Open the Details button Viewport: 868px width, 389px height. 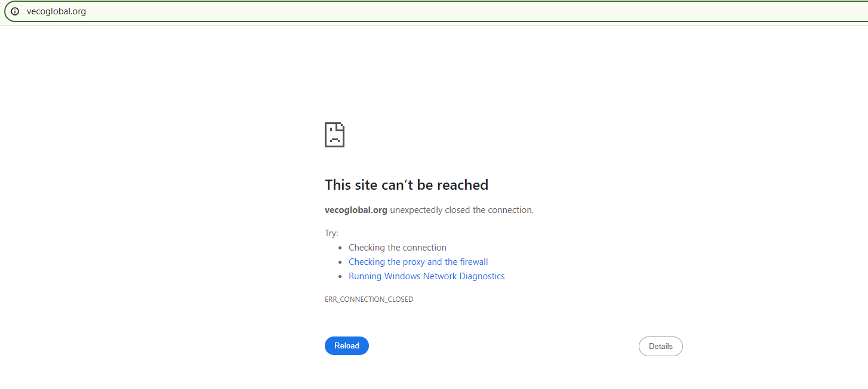coord(661,347)
